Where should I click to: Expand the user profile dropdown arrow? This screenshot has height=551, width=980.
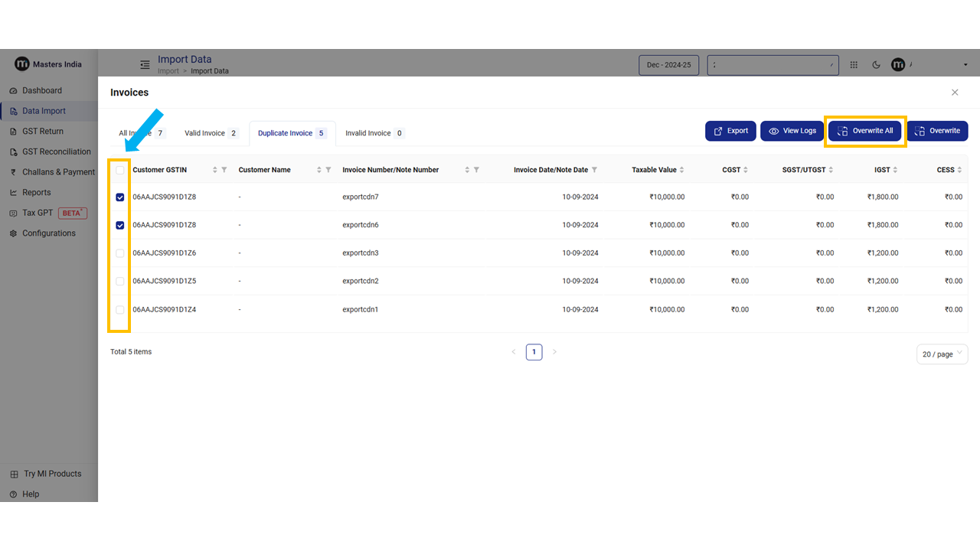tap(965, 65)
